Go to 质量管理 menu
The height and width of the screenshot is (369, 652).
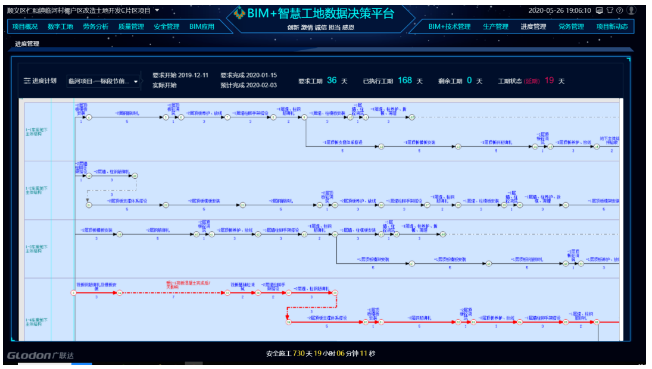tap(131, 27)
